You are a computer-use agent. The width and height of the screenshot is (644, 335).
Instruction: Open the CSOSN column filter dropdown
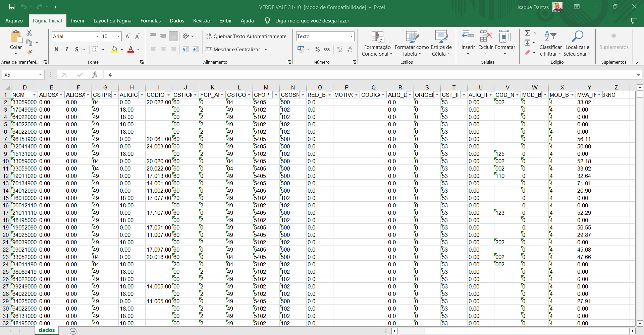click(x=303, y=95)
